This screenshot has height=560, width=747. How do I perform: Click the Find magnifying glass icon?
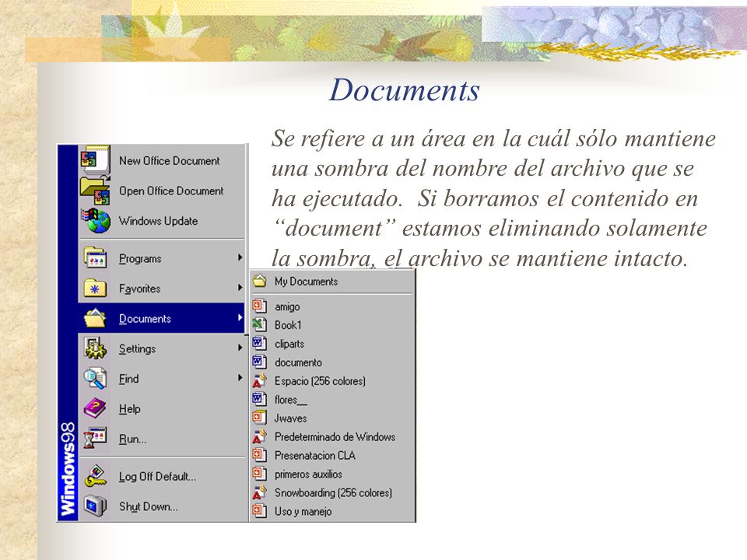click(95, 378)
